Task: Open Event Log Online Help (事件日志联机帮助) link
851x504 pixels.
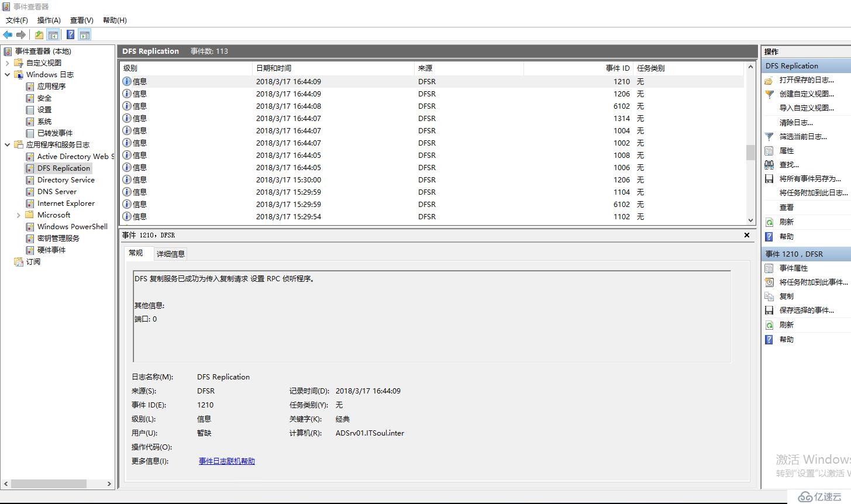Action: point(227,461)
